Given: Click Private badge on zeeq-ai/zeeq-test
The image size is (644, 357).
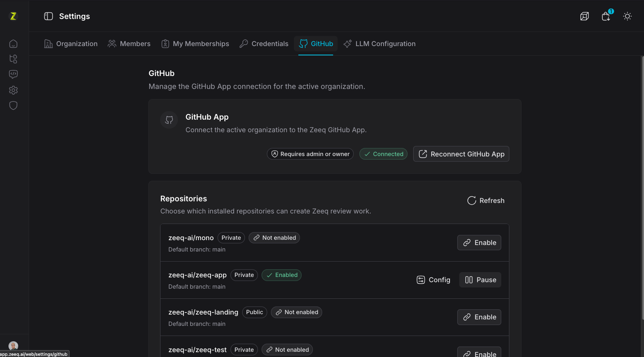Looking at the screenshot, I should pyautogui.click(x=244, y=350).
